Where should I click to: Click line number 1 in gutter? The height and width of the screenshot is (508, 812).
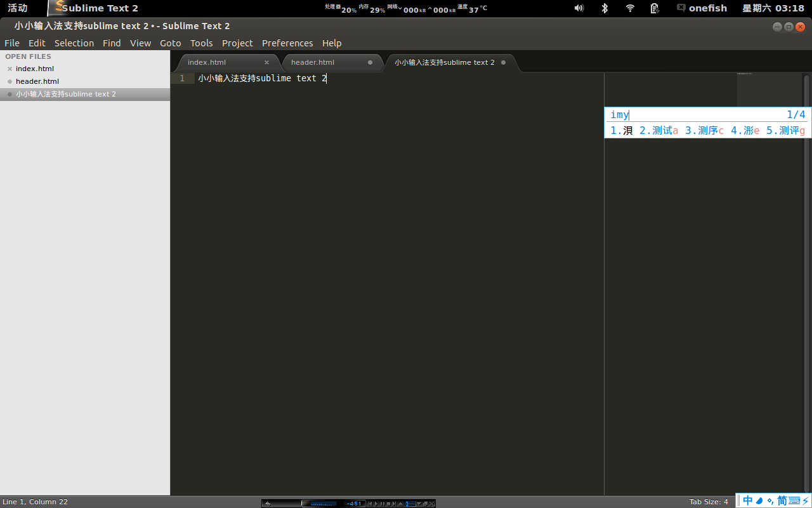pos(182,78)
